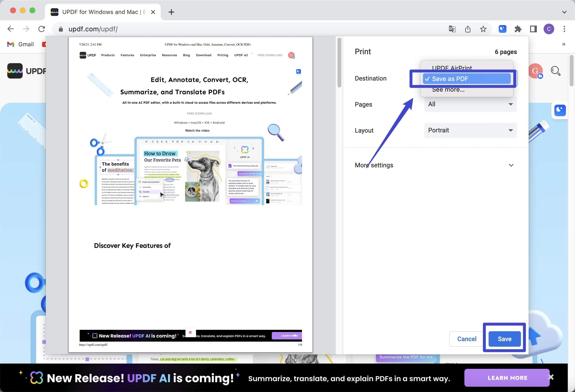
Task: Open the Extensions puzzle icon
Action: pos(518,29)
